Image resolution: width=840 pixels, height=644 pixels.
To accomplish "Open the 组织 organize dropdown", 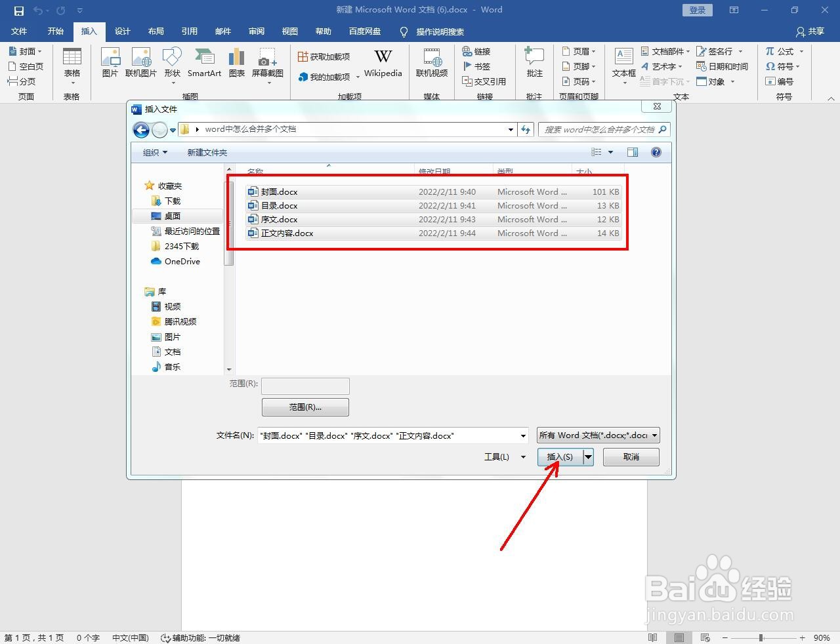I will [156, 152].
